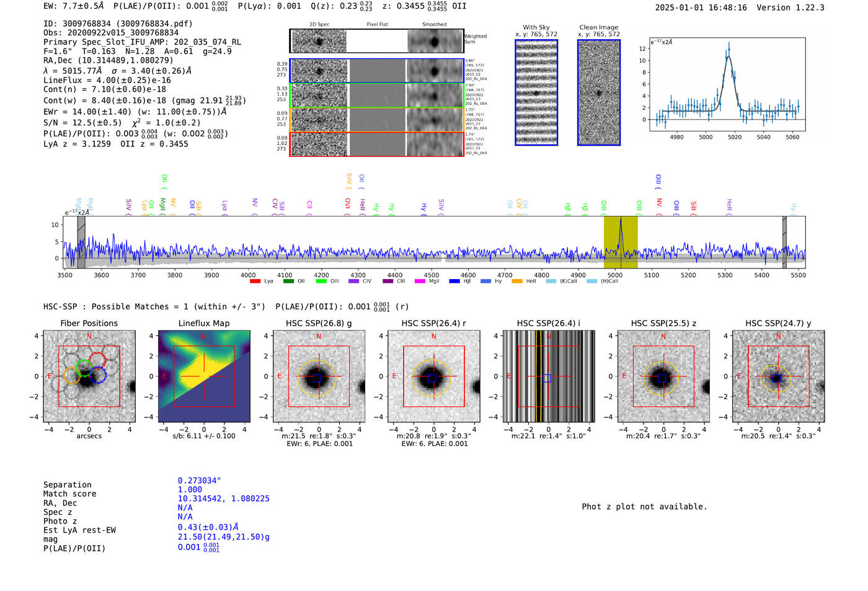Image resolution: width=868 pixels, height=591 pixels.
Task: Open the HSC SSP(26.8) g cutout
Action: pos(319,376)
